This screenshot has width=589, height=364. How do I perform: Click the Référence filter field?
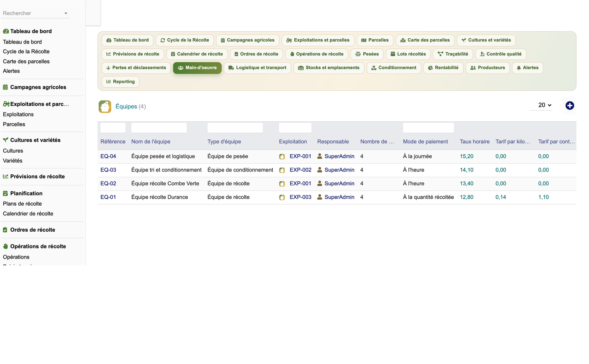click(113, 128)
